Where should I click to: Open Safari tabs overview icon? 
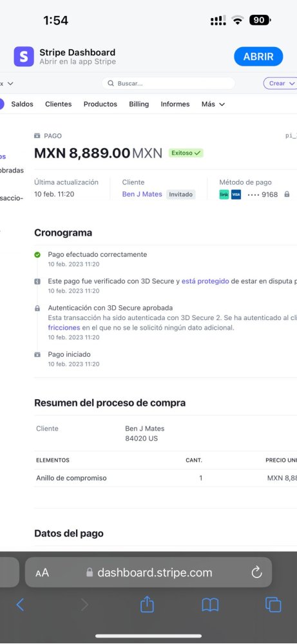[x=273, y=605]
